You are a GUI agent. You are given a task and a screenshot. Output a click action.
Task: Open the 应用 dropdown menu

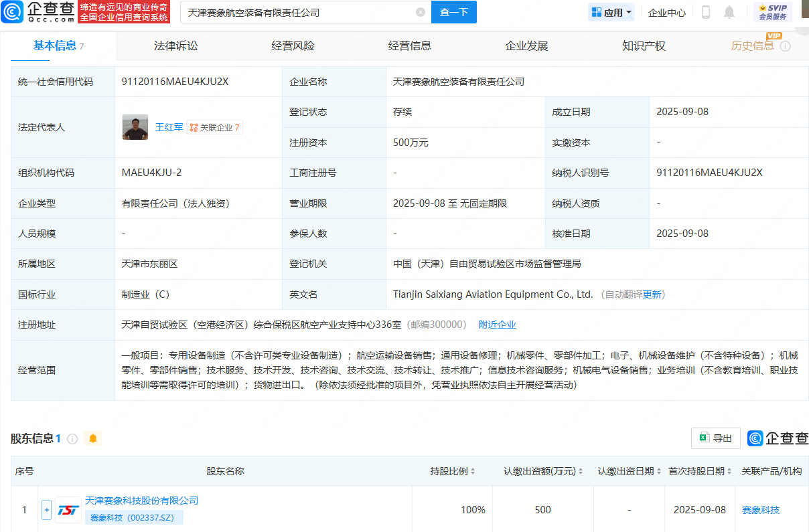[613, 12]
